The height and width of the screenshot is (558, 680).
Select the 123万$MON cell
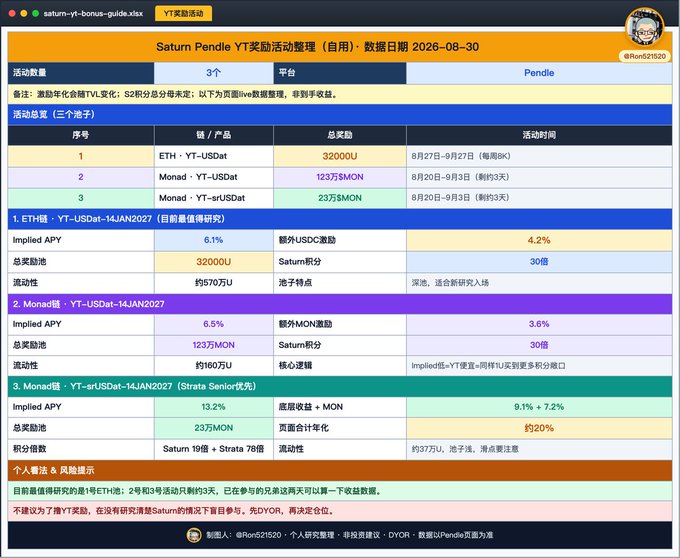[340, 177]
